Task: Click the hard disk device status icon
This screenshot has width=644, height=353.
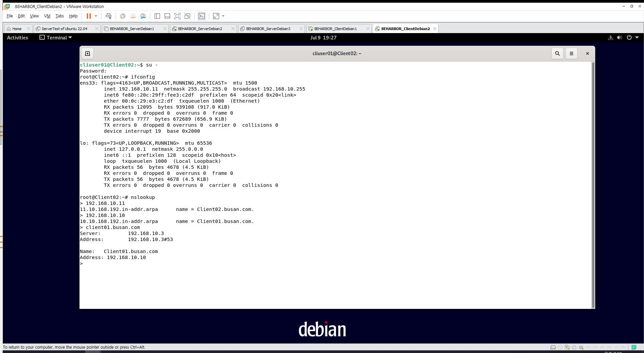Action: click(553, 347)
